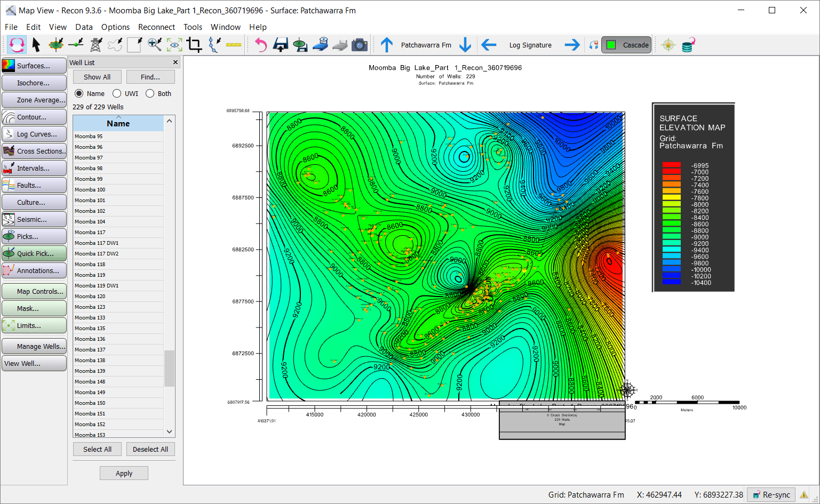Go to previous surface with up arrow
The height and width of the screenshot is (504, 820).
[x=387, y=45]
